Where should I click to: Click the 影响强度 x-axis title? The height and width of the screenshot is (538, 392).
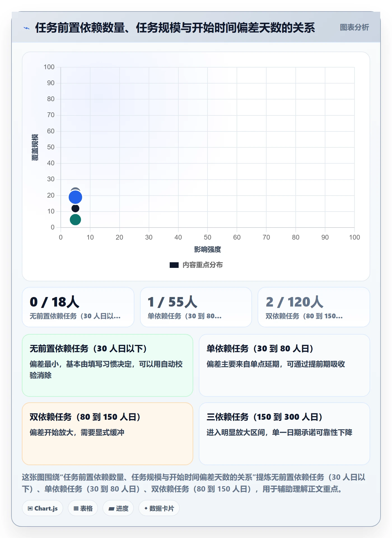[x=207, y=249]
